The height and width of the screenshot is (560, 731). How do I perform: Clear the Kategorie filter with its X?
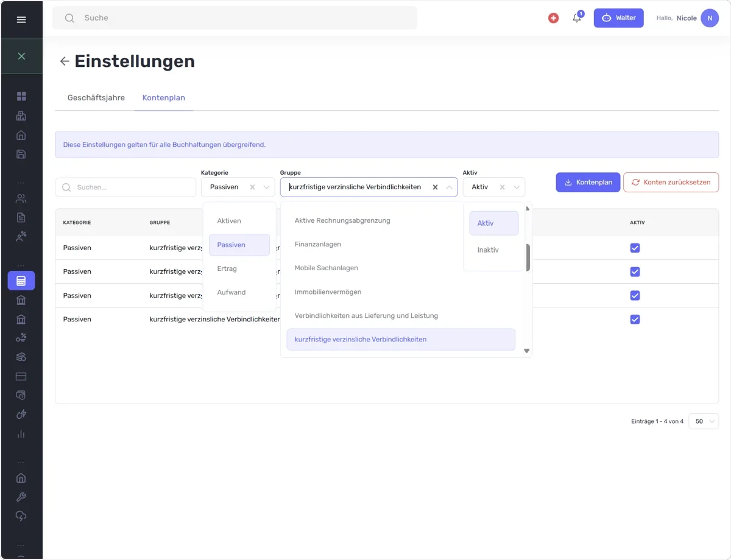(x=252, y=187)
